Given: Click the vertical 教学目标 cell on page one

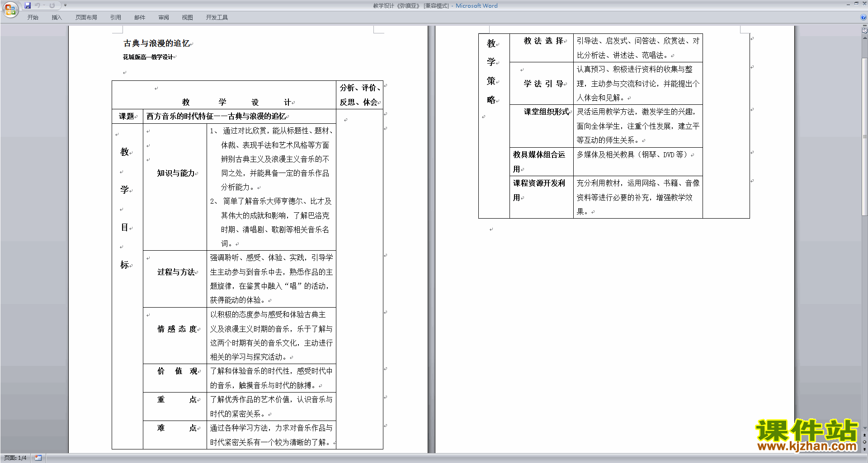Looking at the screenshot, I should [x=127, y=286].
